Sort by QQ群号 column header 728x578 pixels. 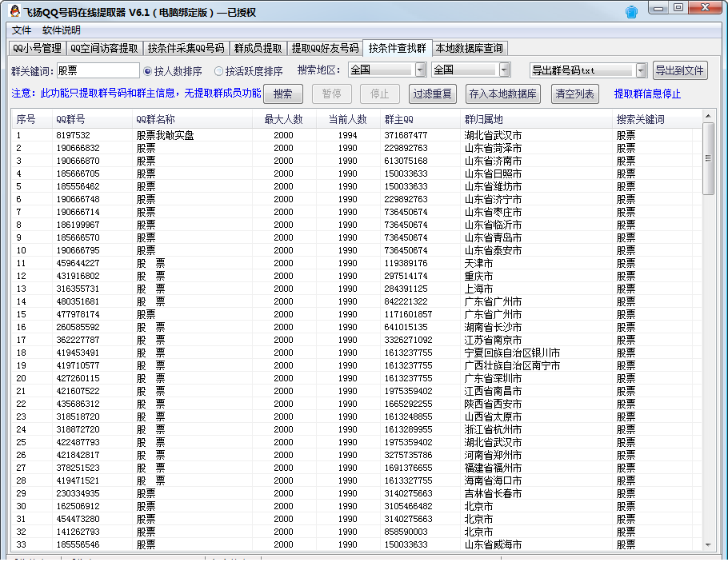coord(92,119)
